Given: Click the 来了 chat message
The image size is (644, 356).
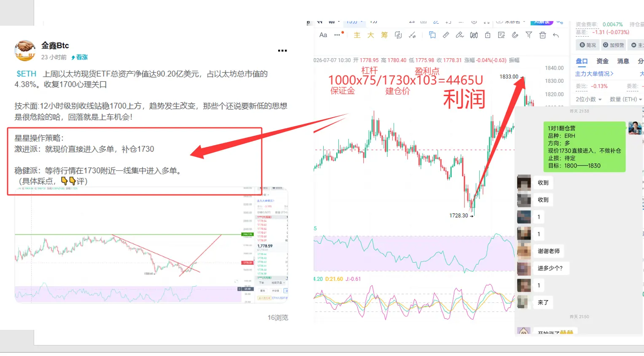Looking at the screenshot, I should tap(543, 302).
